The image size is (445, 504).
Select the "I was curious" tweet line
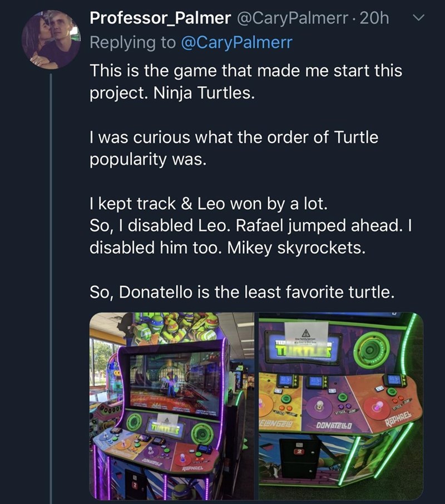pyautogui.click(x=234, y=137)
